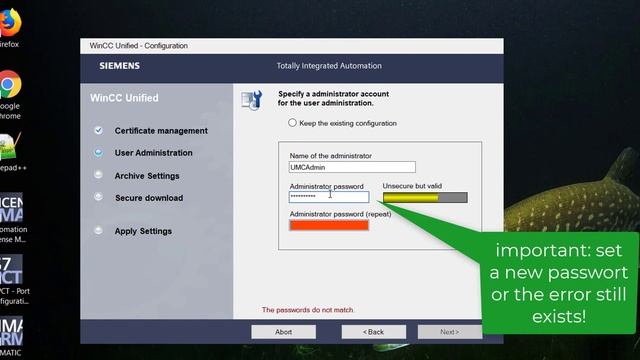Click the Certificate management step checkmark icon

click(x=98, y=131)
